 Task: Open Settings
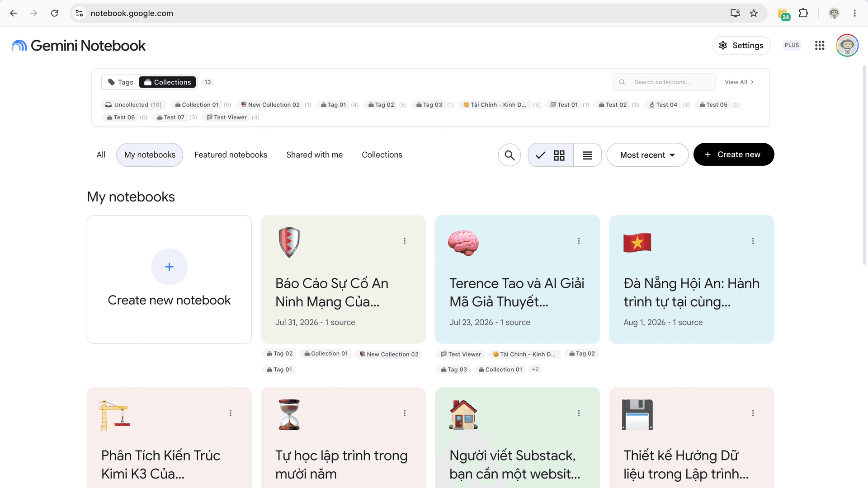coord(741,45)
